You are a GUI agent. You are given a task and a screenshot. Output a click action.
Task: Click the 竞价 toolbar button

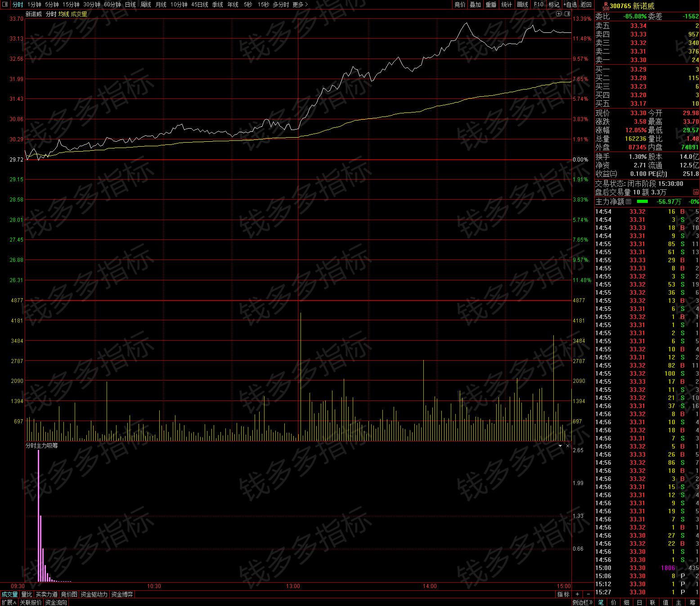(460, 4)
